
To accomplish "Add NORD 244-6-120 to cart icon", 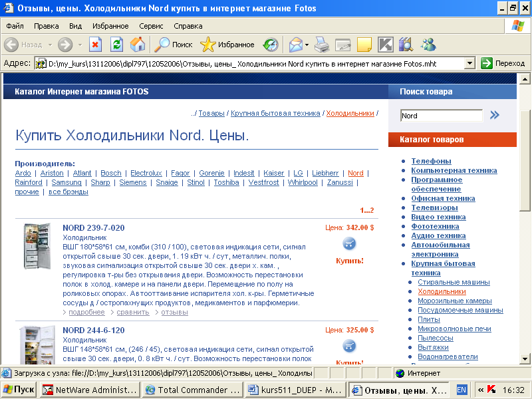I will pyautogui.click(x=349, y=346).
